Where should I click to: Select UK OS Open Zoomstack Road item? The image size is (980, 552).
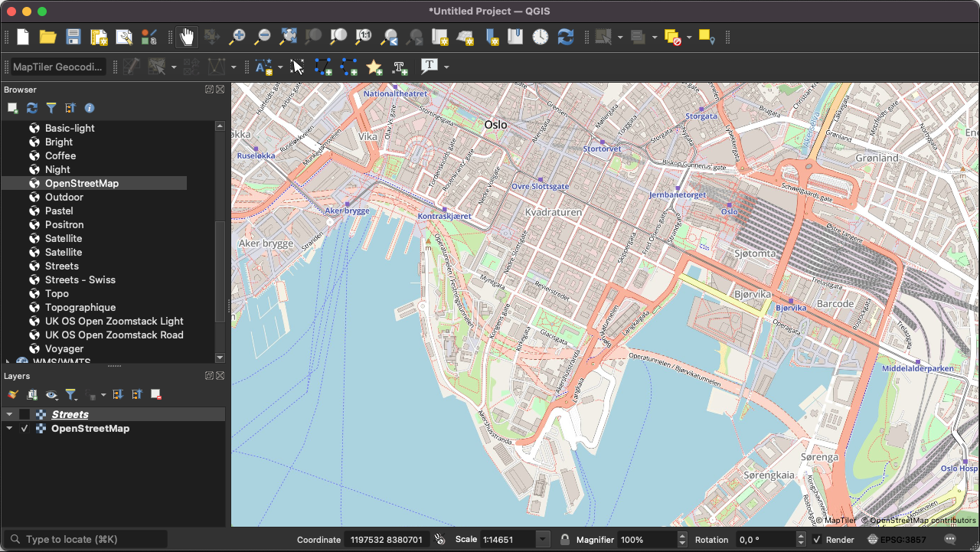pos(114,335)
